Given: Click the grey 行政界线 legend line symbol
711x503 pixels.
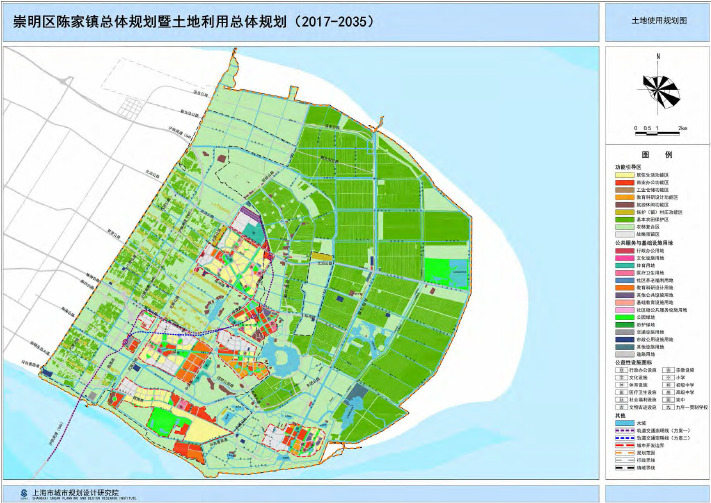Looking at the screenshot, I should click(625, 460).
